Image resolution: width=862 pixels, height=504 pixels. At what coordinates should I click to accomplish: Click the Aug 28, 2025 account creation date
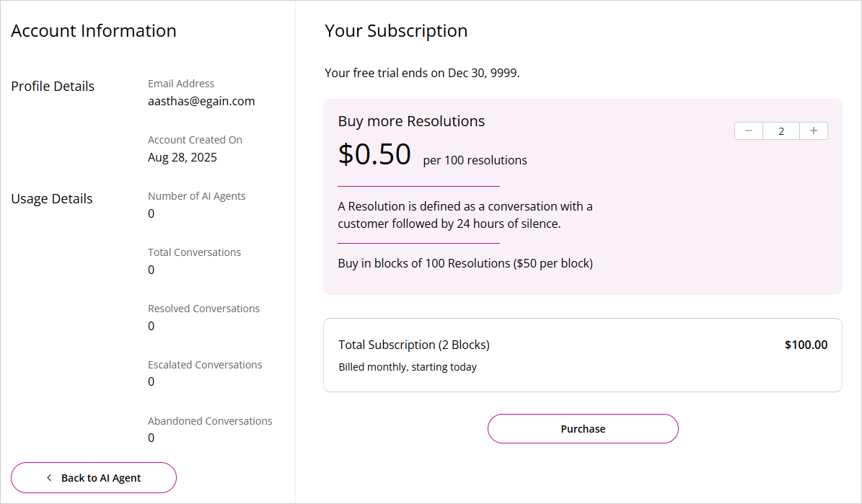(182, 157)
